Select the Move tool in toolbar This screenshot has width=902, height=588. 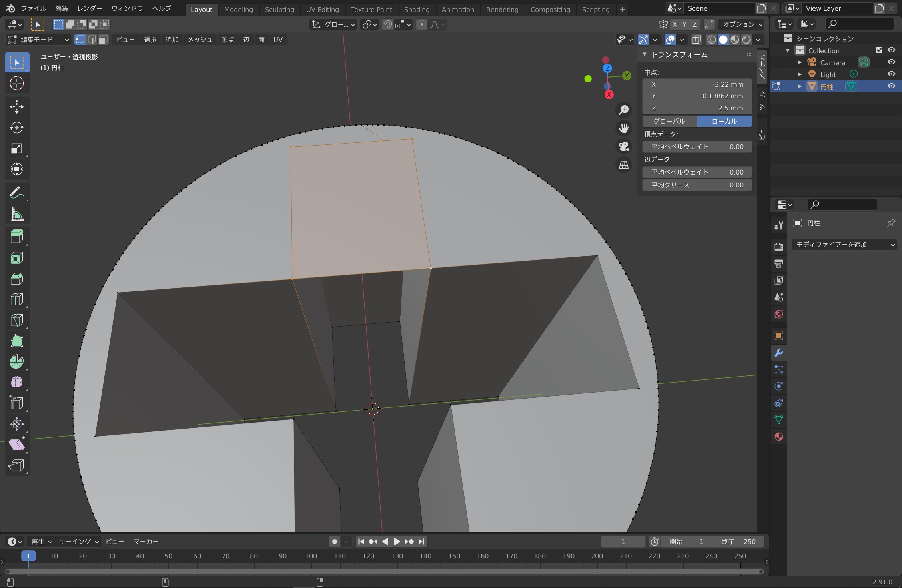16,106
